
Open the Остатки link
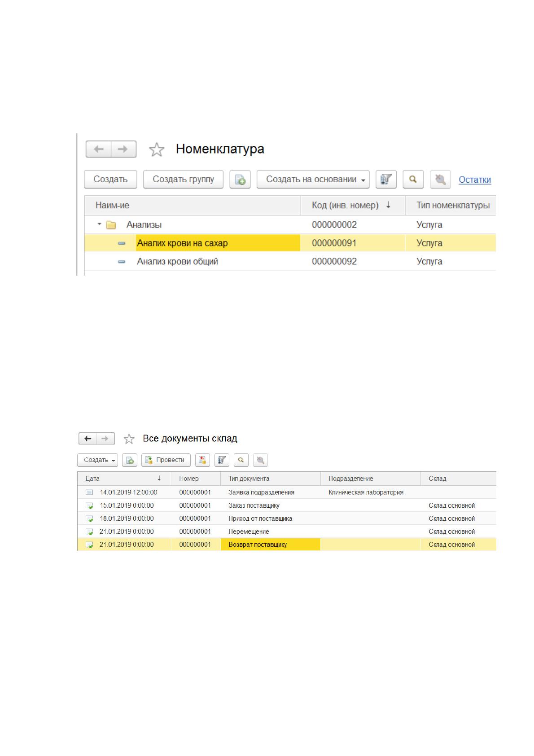[x=475, y=180]
